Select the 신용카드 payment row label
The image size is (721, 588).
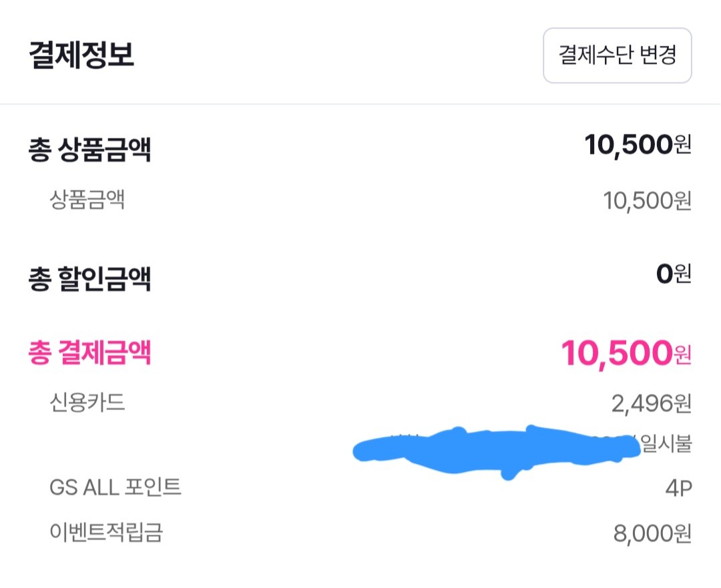coord(87,402)
